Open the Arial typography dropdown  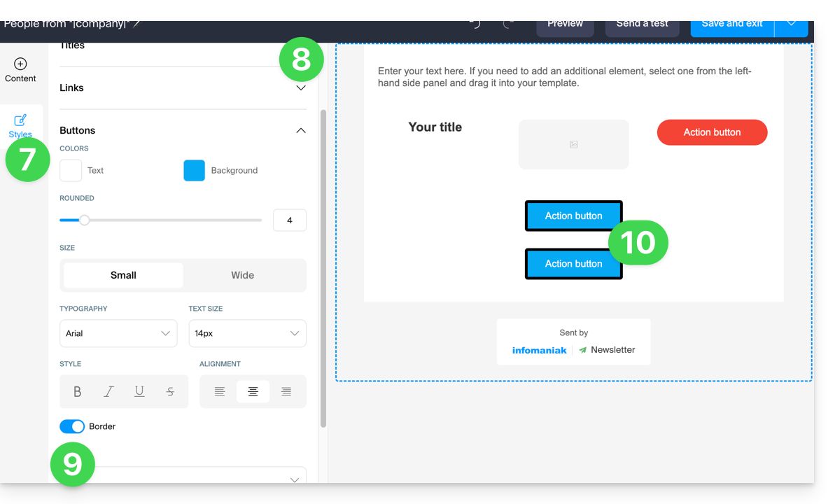coord(118,334)
